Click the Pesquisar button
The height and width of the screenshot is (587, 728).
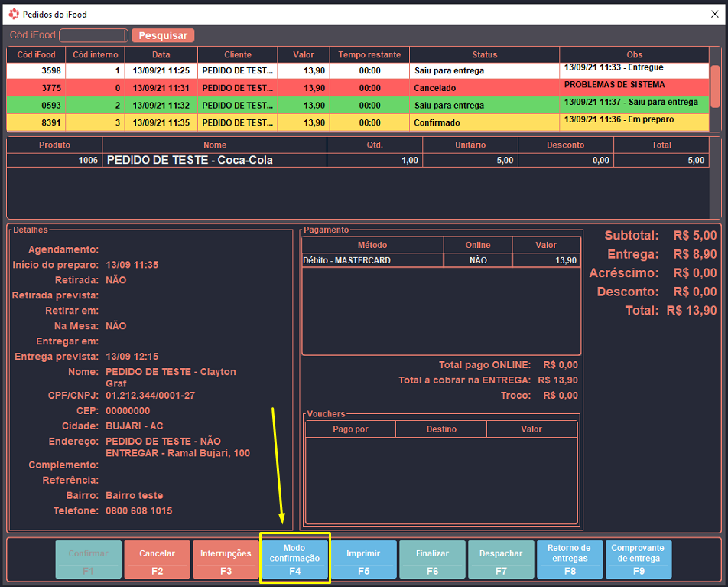point(163,35)
